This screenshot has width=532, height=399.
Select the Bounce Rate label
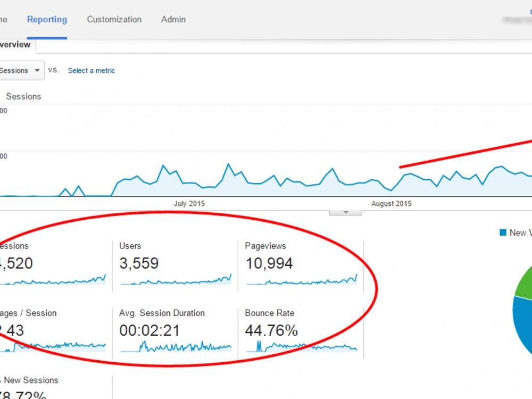(269, 313)
